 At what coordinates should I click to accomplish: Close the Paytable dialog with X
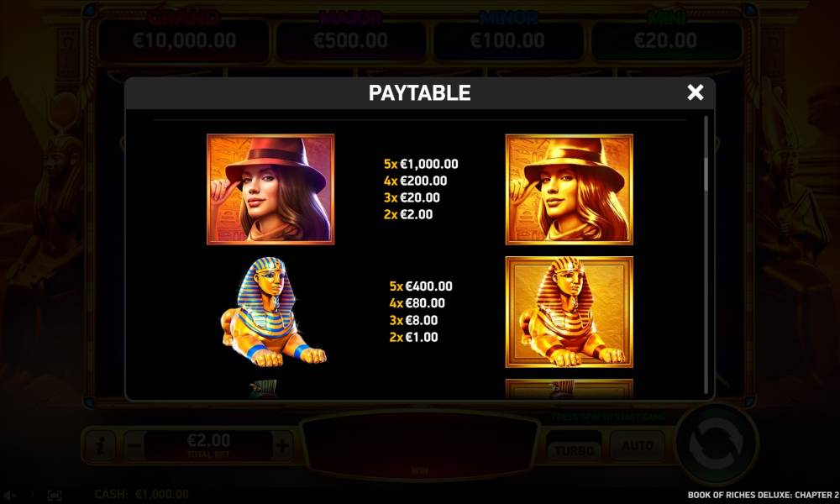(695, 92)
